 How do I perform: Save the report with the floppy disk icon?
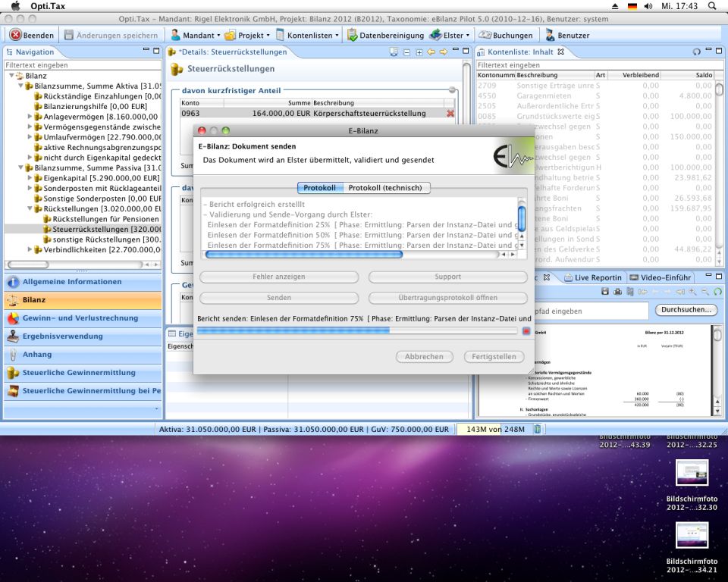coord(605,292)
